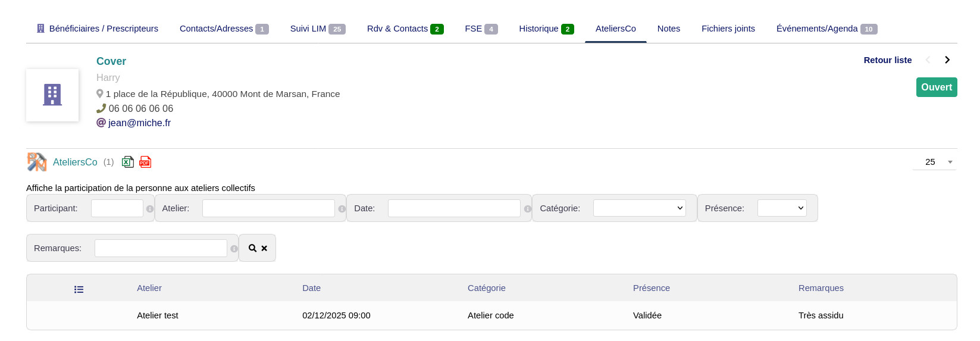The image size is (980, 341).
Task: Clear filters with the X icon
Action: (x=264, y=248)
